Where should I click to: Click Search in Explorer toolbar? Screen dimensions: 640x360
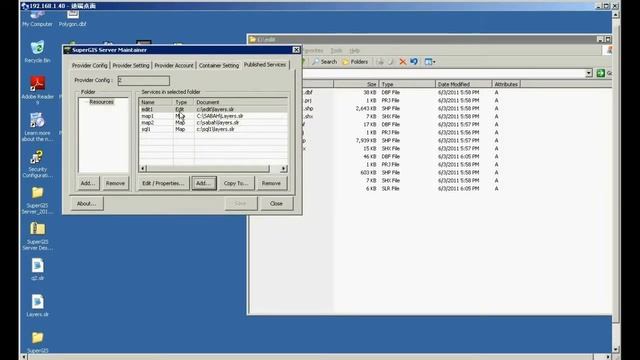[325, 62]
